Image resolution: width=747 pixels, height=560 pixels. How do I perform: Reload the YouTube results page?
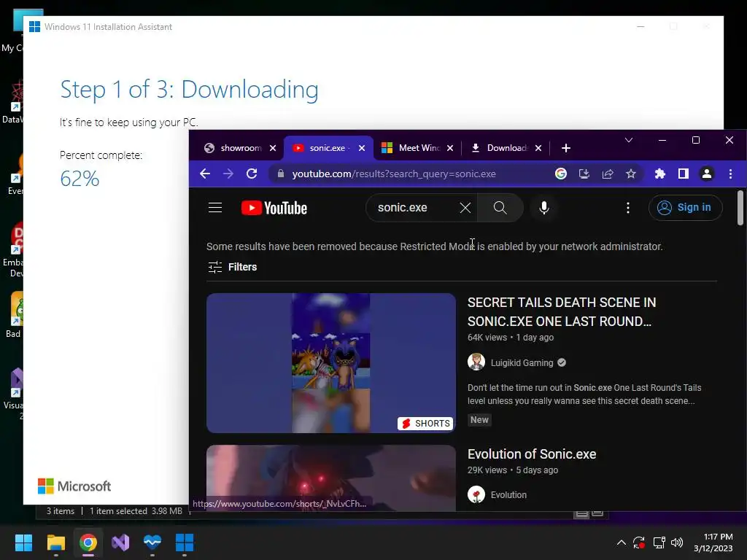tap(252, 174)
